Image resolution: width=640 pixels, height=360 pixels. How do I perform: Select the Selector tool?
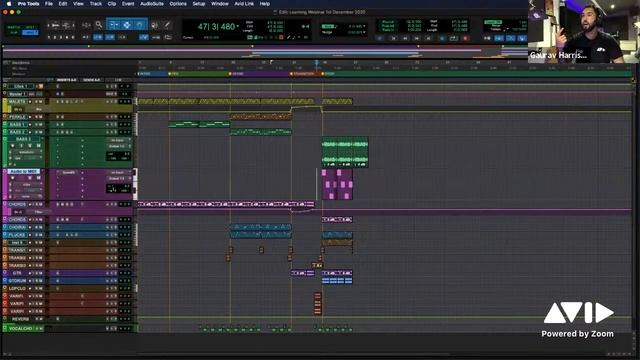coord(127,25)
